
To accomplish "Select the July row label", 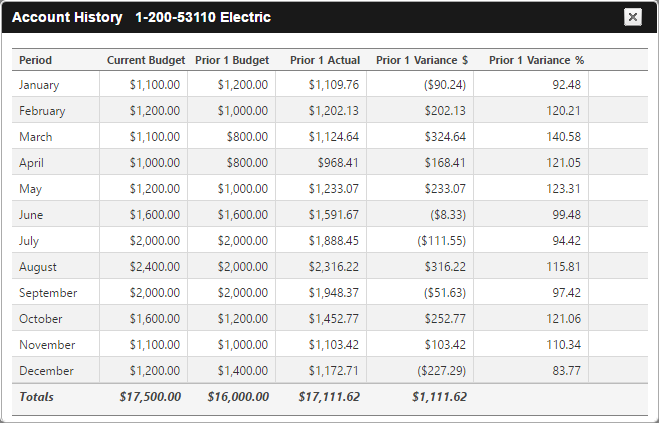I will [29, 241].
